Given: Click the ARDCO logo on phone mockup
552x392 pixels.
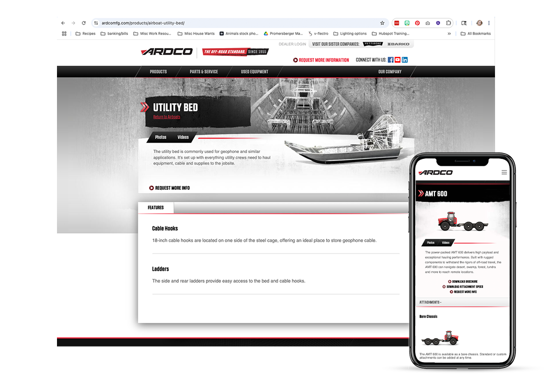Looking at the screenshot, I should tap(435, 172).
